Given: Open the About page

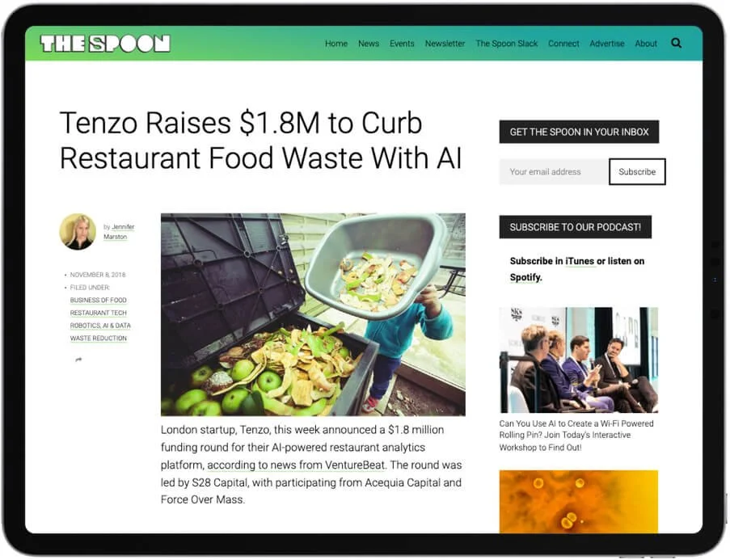Looking at the screenshot, I should (646, 44).
